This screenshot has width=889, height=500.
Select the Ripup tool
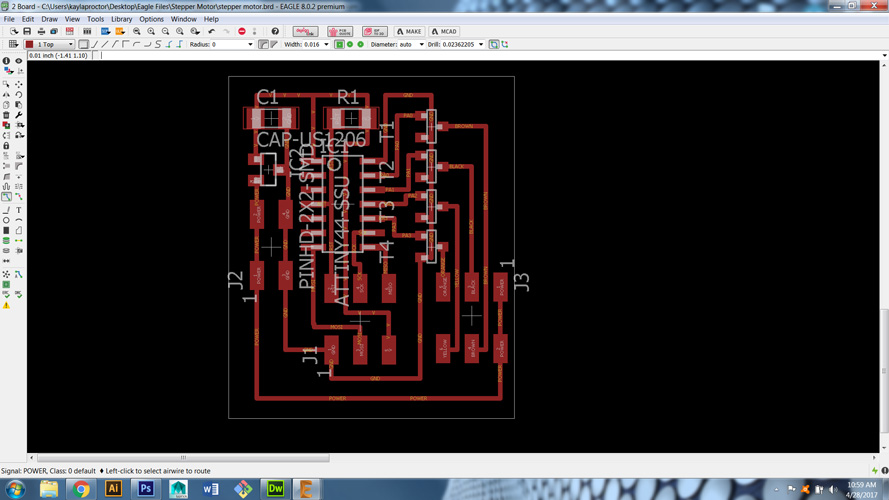click(19, 197)
